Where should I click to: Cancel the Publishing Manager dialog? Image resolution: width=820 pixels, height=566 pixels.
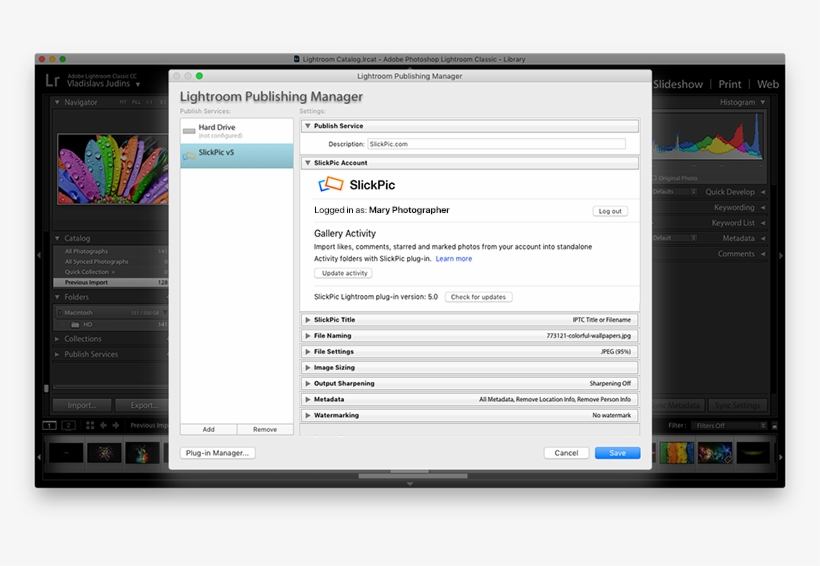[x=566, y=453]
